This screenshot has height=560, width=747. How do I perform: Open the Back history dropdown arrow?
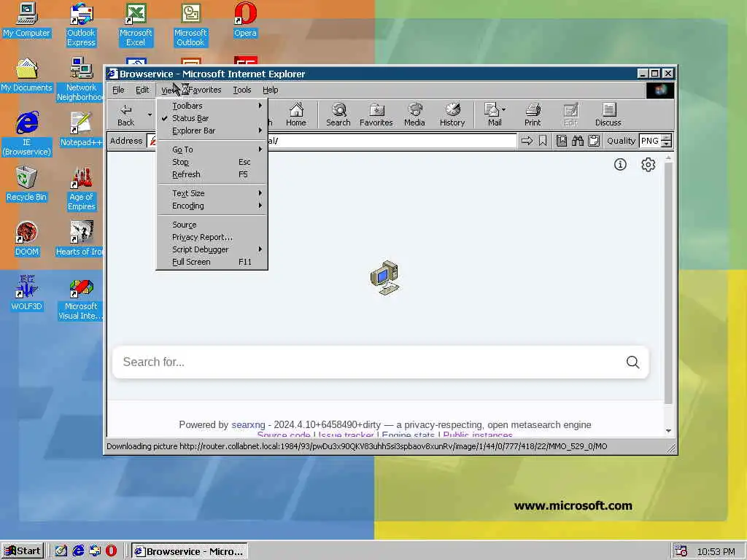point(150,114)
